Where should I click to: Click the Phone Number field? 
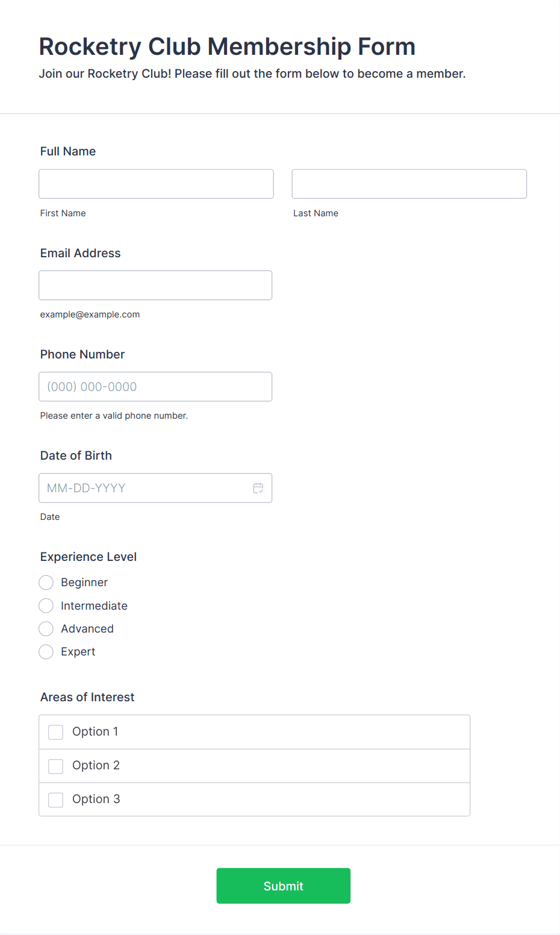[155, 387]
